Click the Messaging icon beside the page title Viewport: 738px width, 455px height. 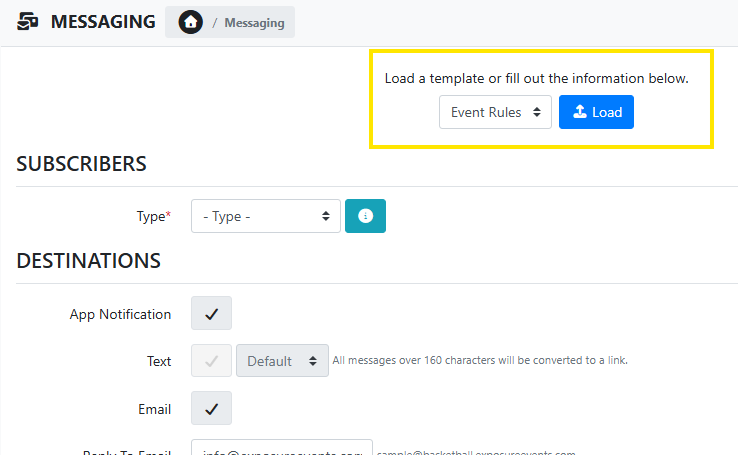(29, 22)
